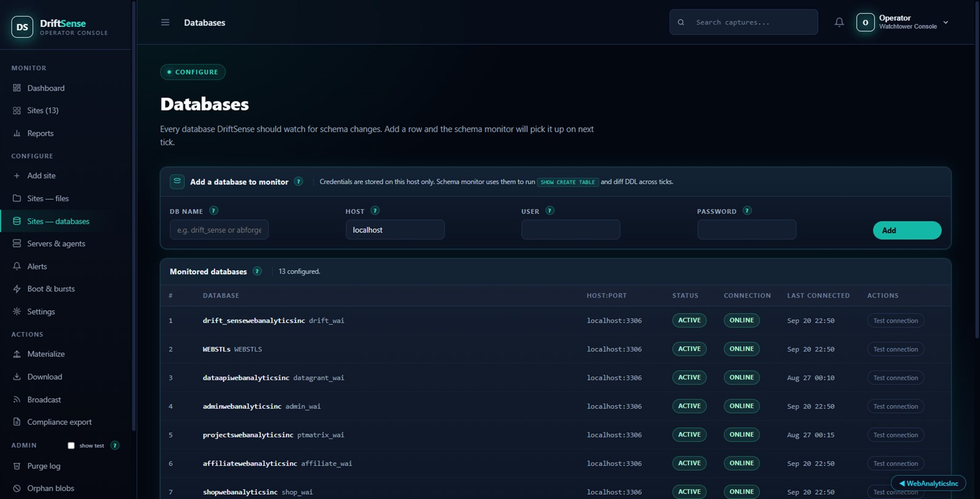980x499 pixels.
Task: Click the Operator avatar icon
Action: (865, 22)
